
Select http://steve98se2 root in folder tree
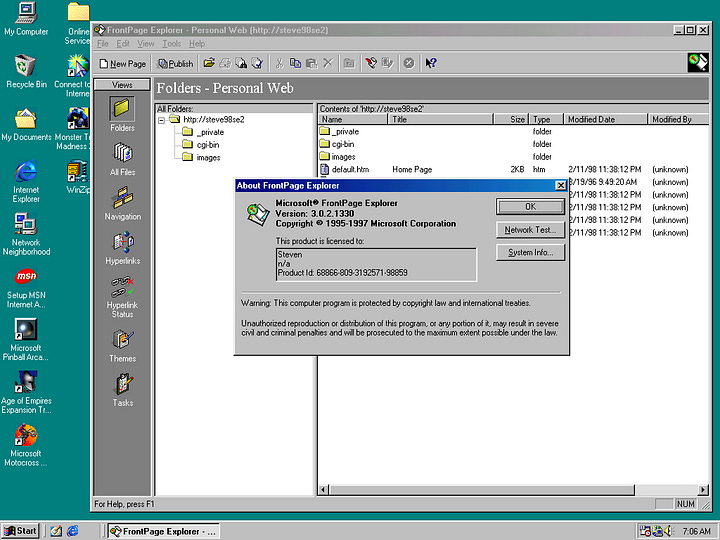point(214,119)
